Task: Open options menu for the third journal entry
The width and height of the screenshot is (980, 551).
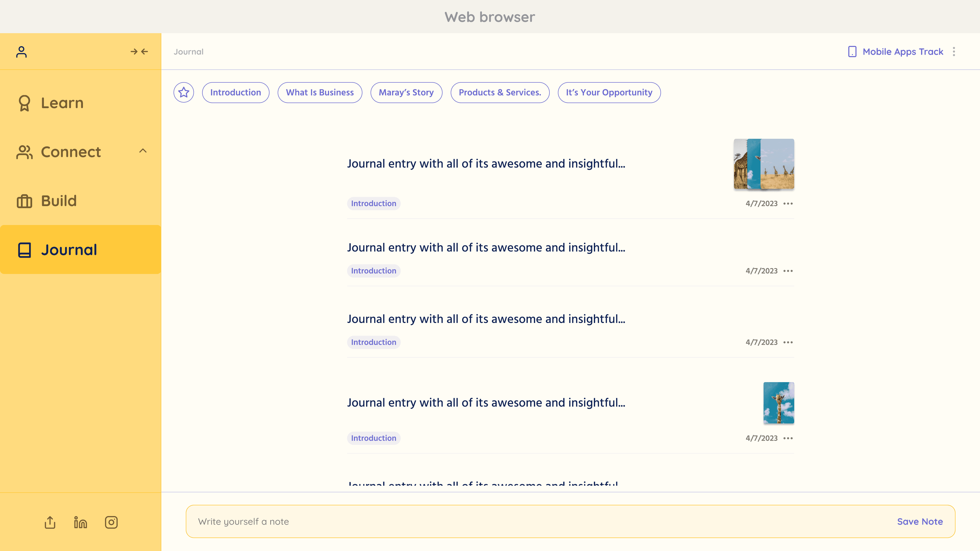Action: [x=788, y=342]
